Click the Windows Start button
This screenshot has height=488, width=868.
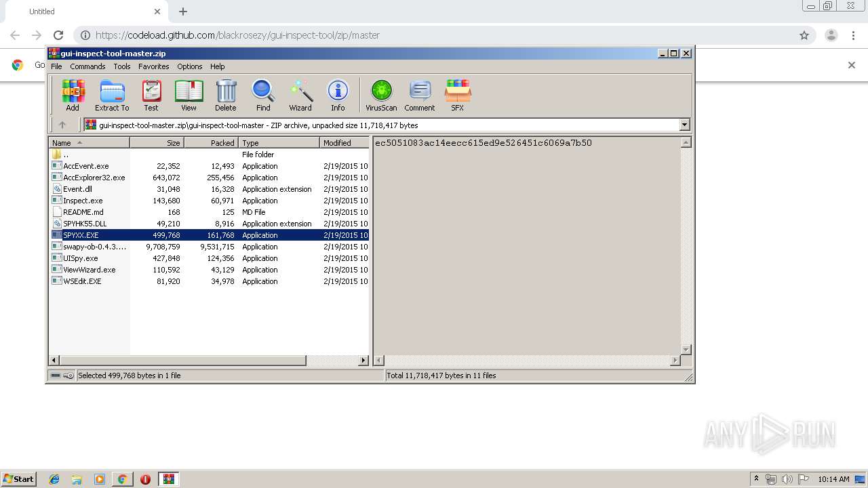coord(19,479)
